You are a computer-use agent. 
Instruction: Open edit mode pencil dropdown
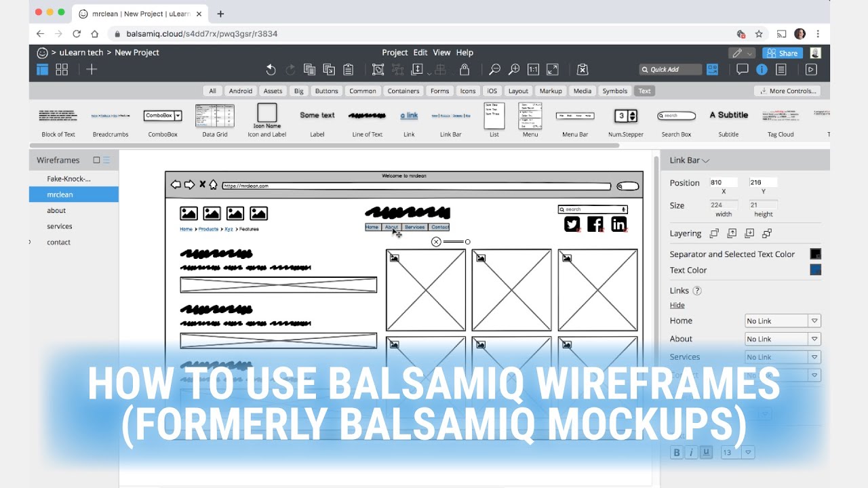pyautogui.click(x=742, y=53)
